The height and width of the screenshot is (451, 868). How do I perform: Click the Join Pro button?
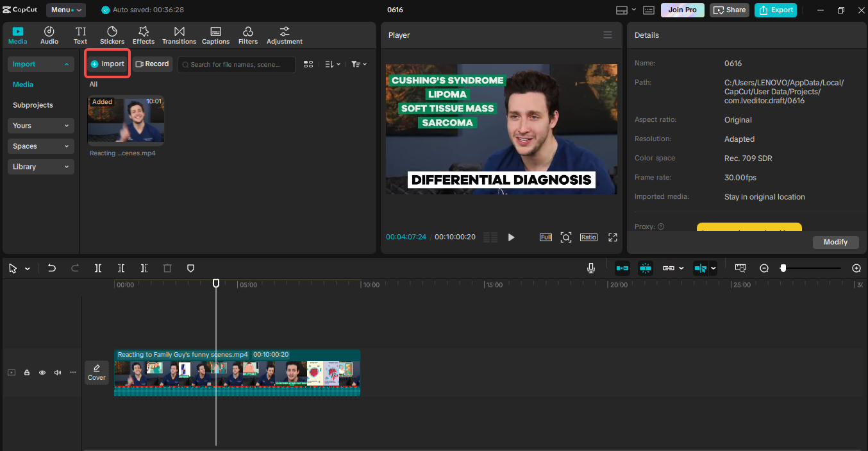[x=681, y=10]
